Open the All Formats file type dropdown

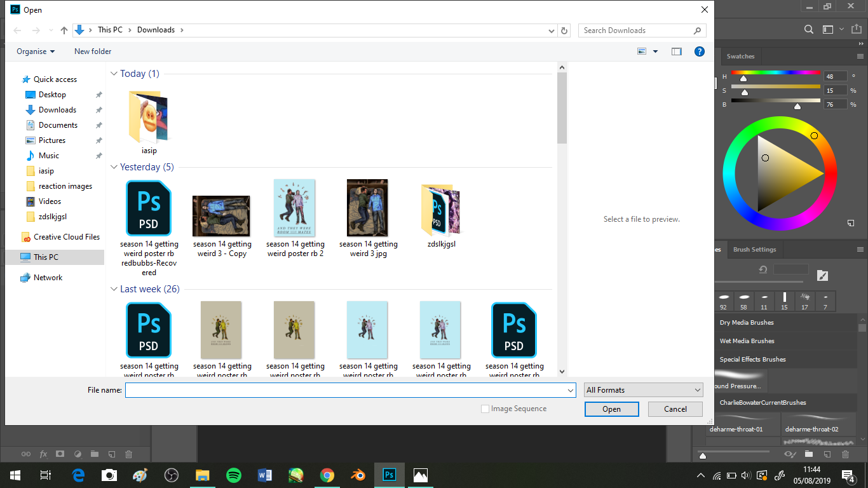click(643, 390)
